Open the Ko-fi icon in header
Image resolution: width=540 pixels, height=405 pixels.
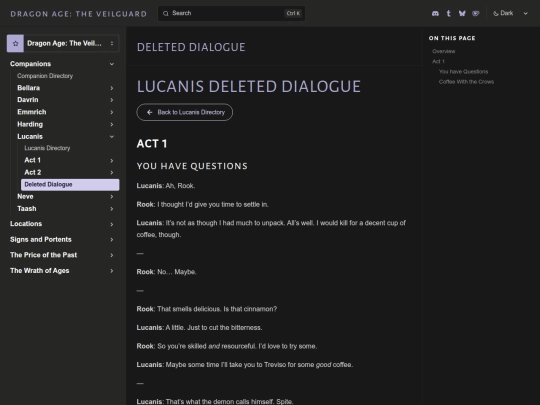tap(476, 13)
